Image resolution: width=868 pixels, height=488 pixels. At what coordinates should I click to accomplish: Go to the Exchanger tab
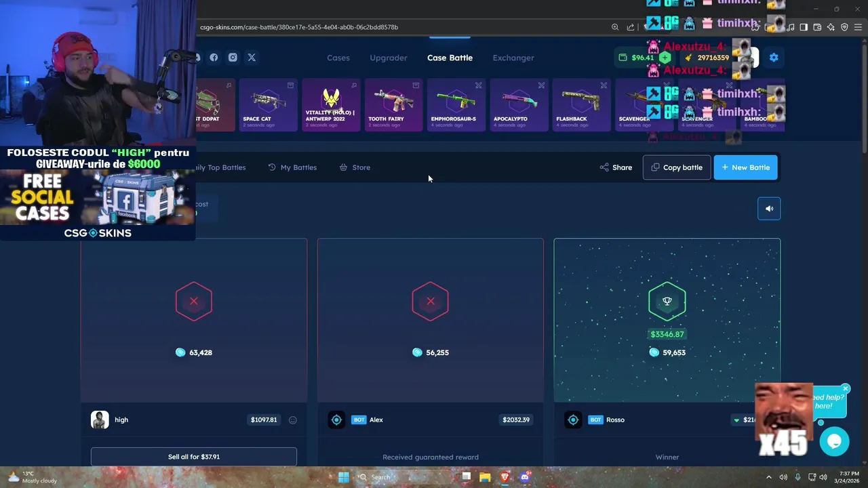pos(513,58)
